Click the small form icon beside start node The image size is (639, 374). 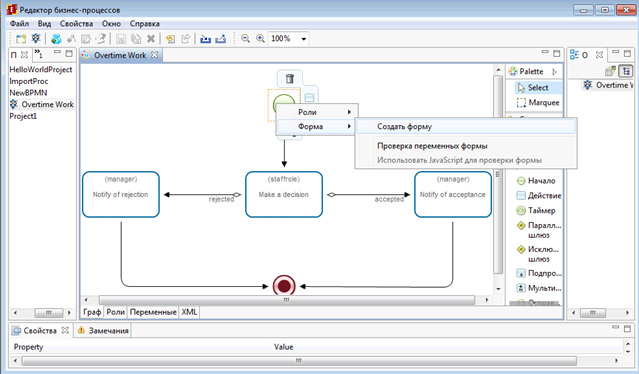[309, 97]
